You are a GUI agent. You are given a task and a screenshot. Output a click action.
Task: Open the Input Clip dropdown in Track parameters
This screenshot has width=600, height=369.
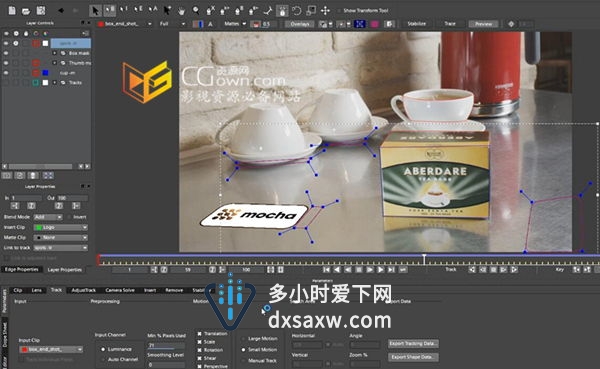pos(51,349)
